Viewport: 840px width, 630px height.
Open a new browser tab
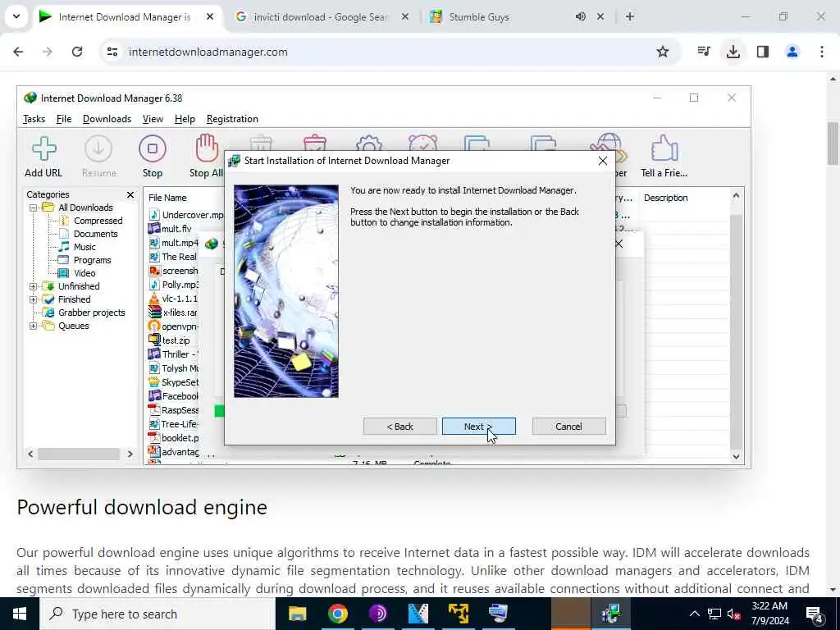tap(630, 16)
